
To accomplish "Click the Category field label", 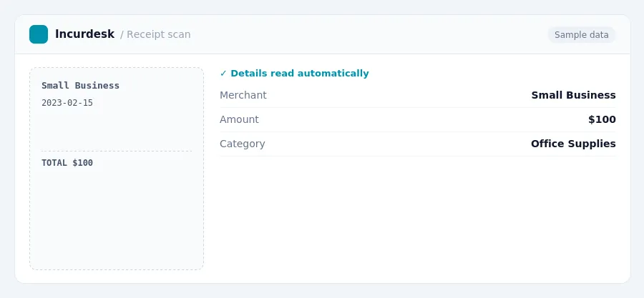I will [243, 144].
